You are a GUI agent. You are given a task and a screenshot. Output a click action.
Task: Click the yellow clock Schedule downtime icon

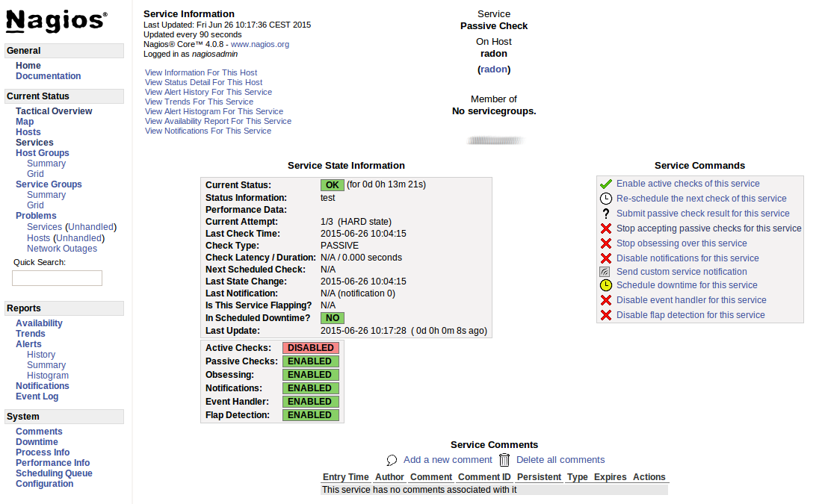point(606,285)
